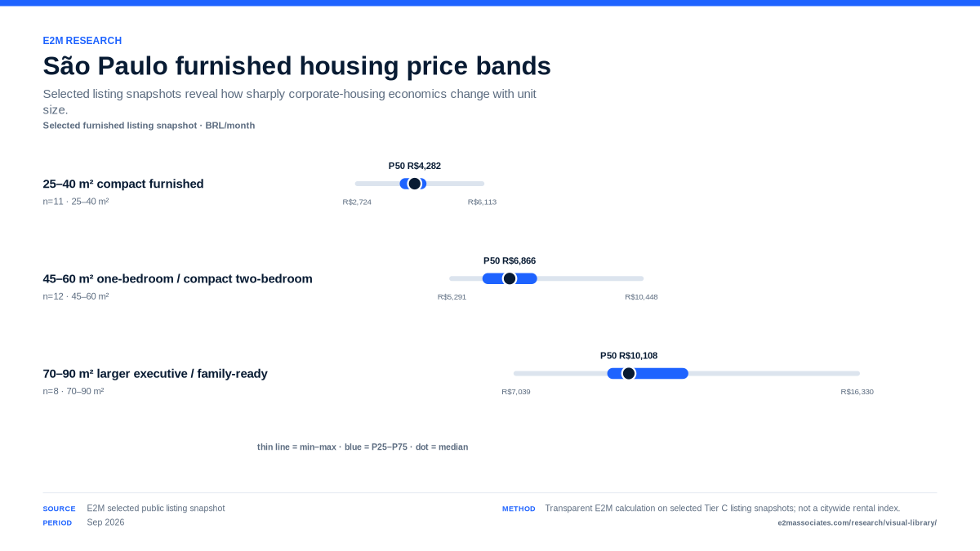Click the chart title São Paulo furnished housing
Screen dimensions: 980x551
(297, 66)
